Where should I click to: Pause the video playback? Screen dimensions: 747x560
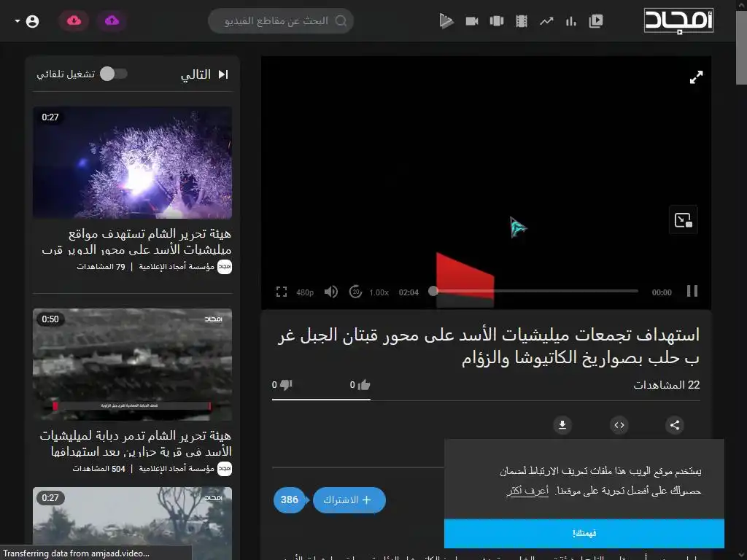(692, 291)
